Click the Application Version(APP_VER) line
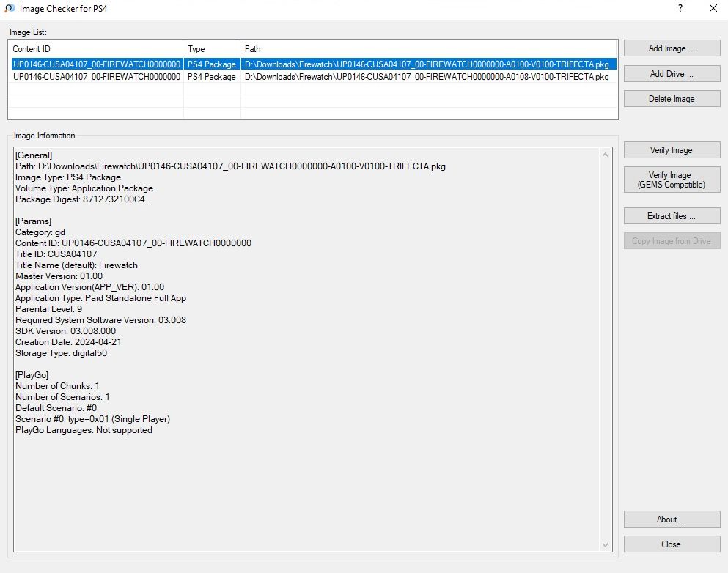Screen dimensions: 728x573 89,286
